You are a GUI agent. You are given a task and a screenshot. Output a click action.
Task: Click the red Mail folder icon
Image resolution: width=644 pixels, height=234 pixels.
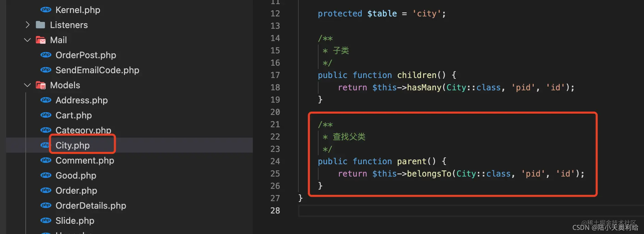41,40
